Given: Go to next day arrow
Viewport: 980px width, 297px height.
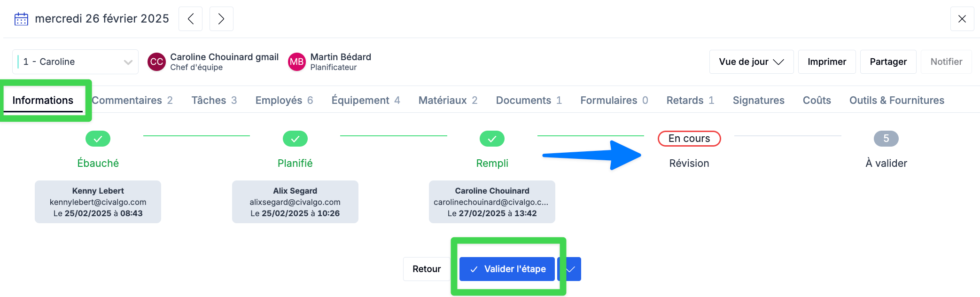Looking at the screenshot, I should point(221,19).
